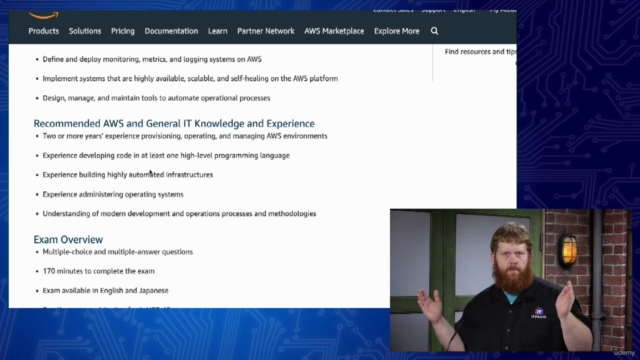Open the Learn menu
This screenshot has width=640, height=360.
[x=218, y=31]
